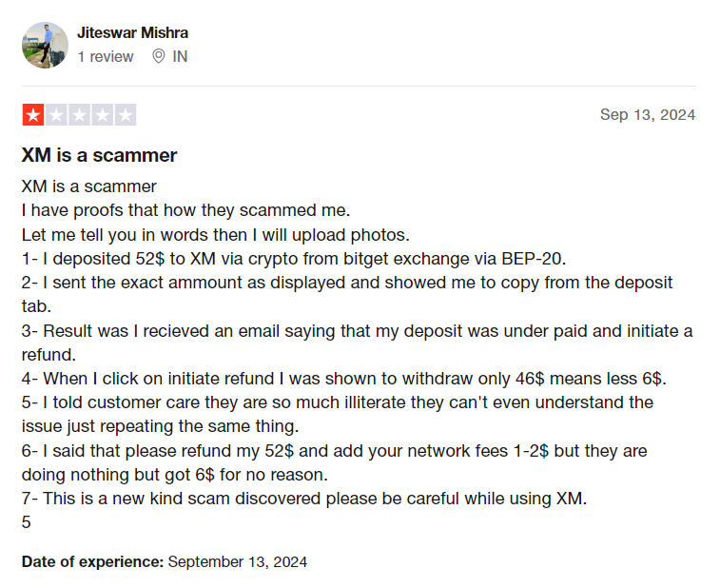The width and height of the screenshot is (720, 588).
Task: Click the 'Date of experience:' label
Action: [92, 561]
